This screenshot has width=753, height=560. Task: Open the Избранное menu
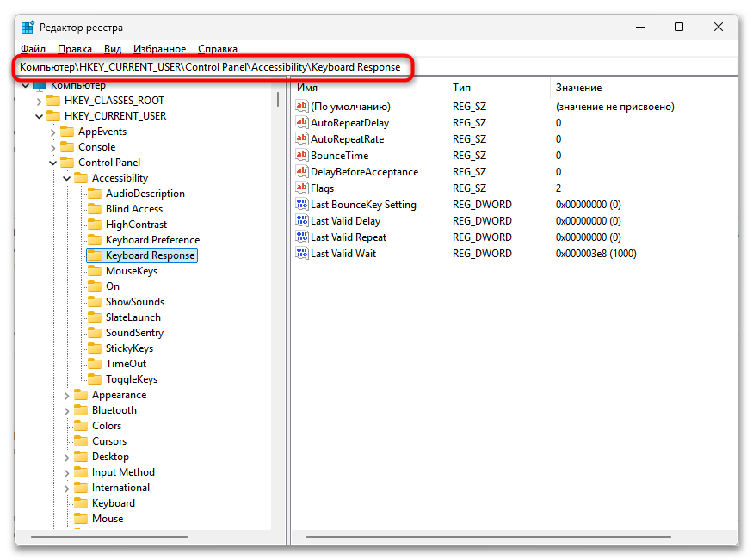coord(159,49)
